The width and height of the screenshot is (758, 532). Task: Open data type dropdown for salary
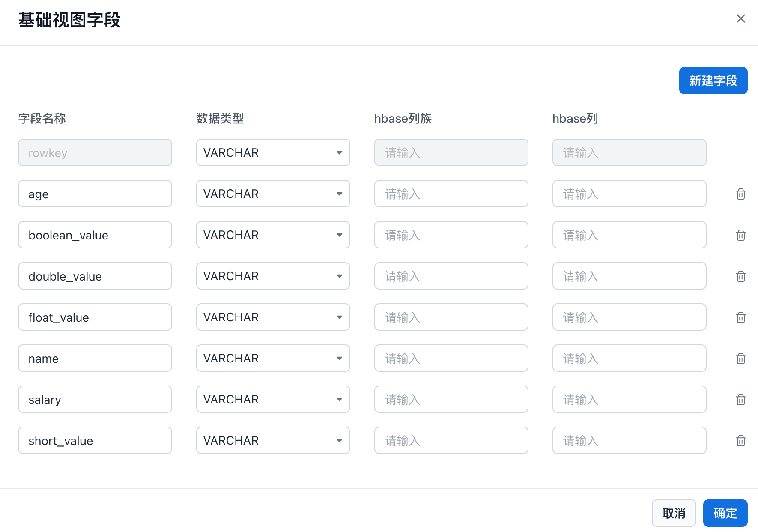pyautogui.click(x=273, y=399)
